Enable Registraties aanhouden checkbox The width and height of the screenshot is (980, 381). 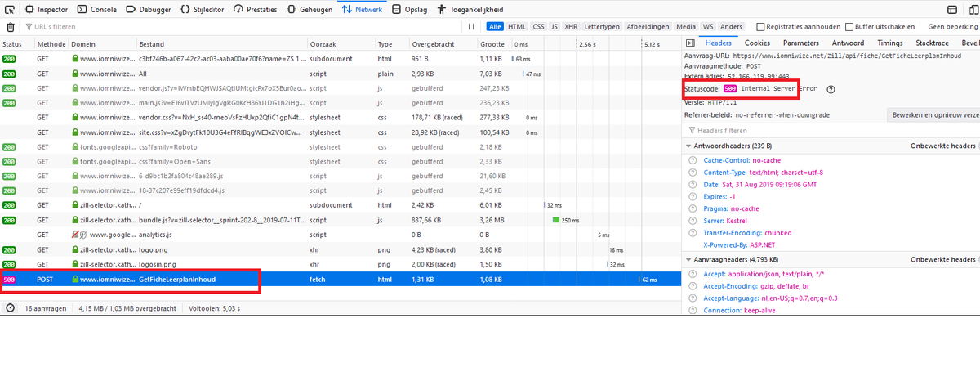(760, 27)
